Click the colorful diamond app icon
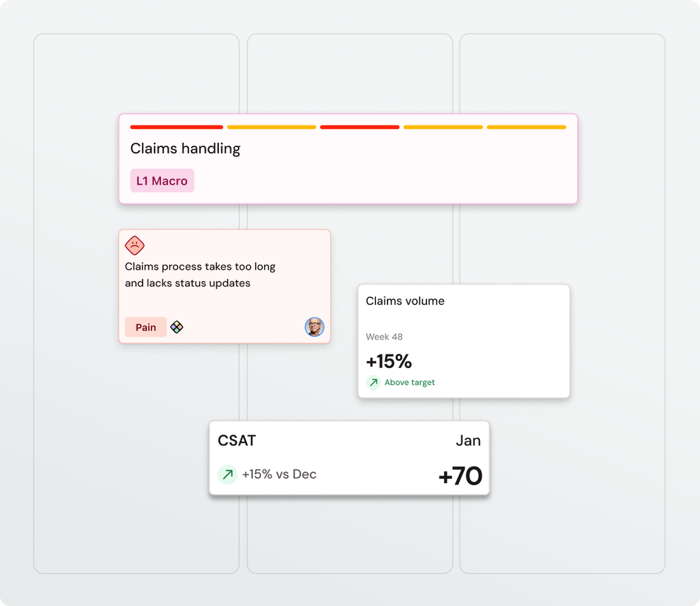Screen dimensions: 700x606 click(177, 327)
